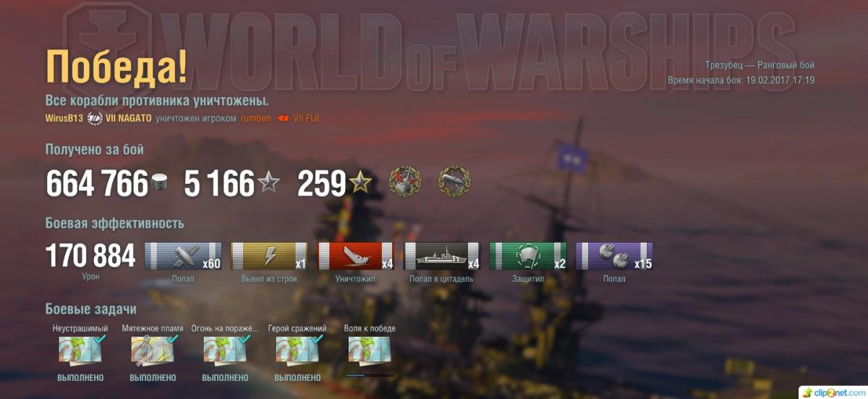Click the gold free XP star

tap(360, 184)
